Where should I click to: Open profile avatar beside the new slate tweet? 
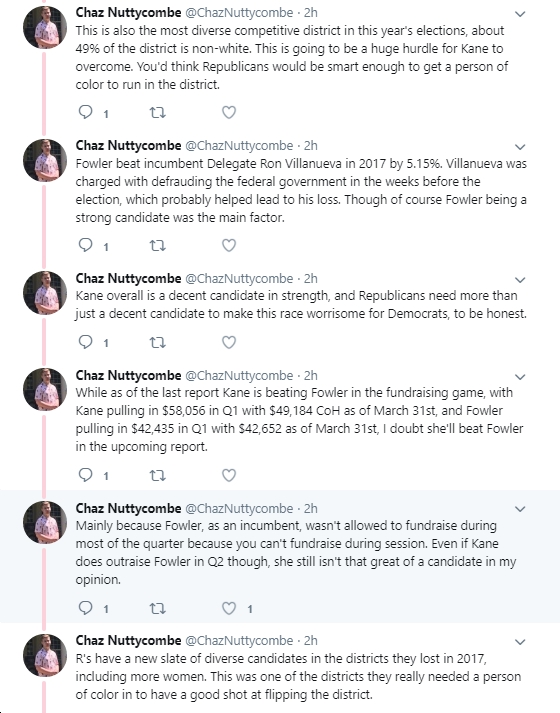coord(45,655)
